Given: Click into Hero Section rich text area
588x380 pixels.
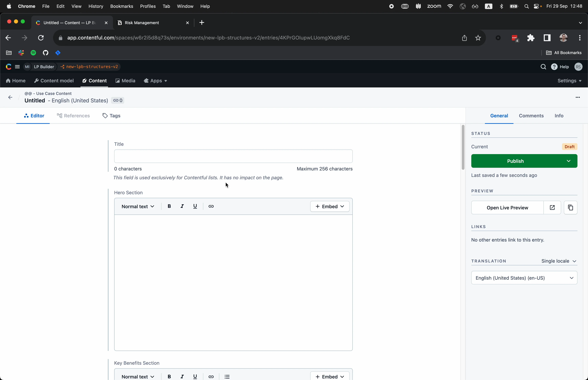Looking at the screenshot, I should [x=233, y=283].
